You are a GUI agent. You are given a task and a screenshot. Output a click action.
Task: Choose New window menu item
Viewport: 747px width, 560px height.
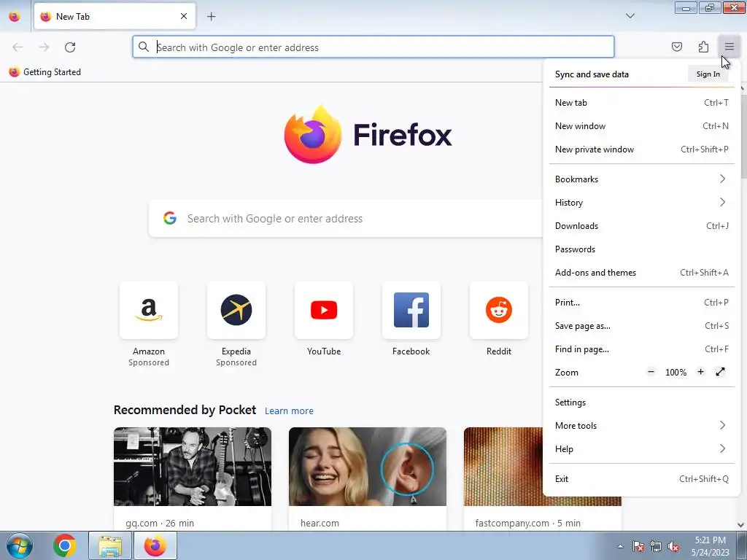coord(641,125)
